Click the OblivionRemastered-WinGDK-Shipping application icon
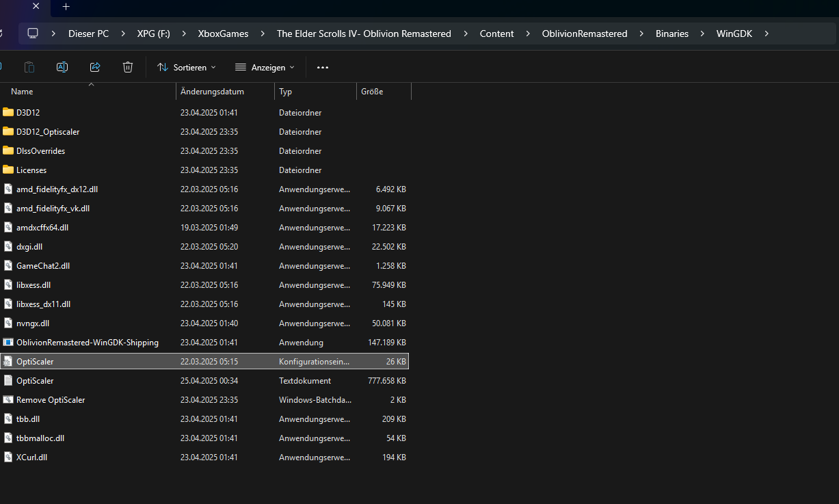Viewport: 839px width, 504px height. pos(8,342)
